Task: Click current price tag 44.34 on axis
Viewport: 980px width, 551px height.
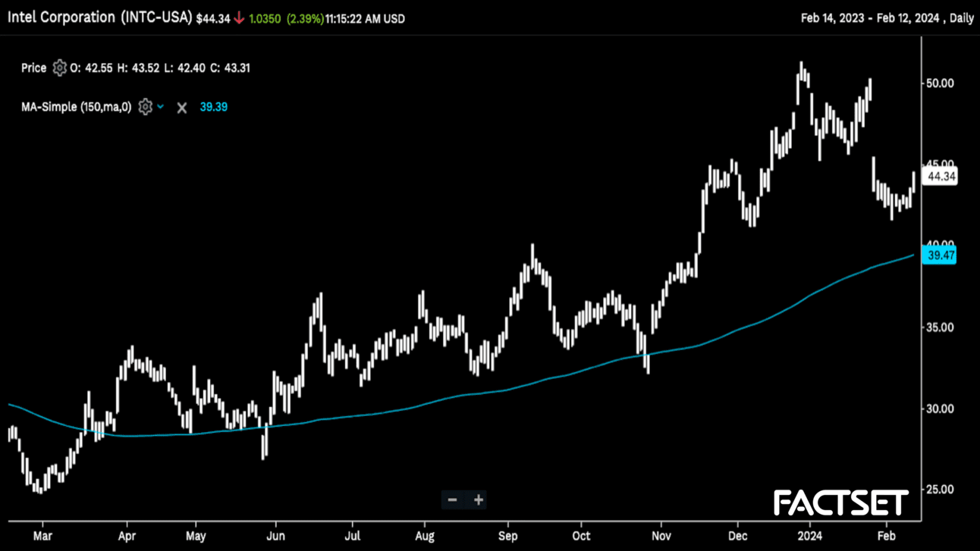Action: (x=941, y=177)
